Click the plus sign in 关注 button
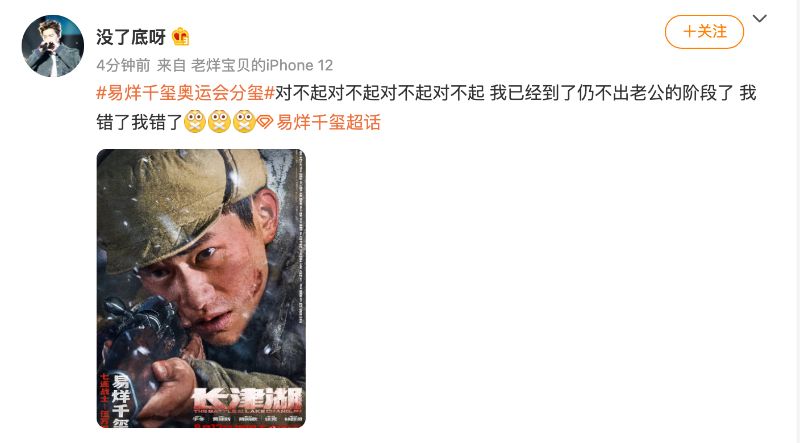Screen dimensions: 800x443 tap(689, 32)
